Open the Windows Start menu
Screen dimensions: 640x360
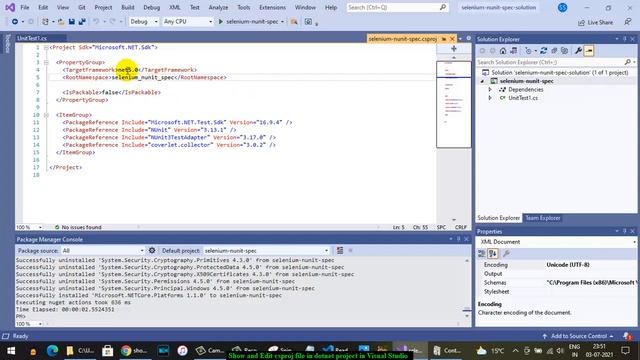(11, 351)
